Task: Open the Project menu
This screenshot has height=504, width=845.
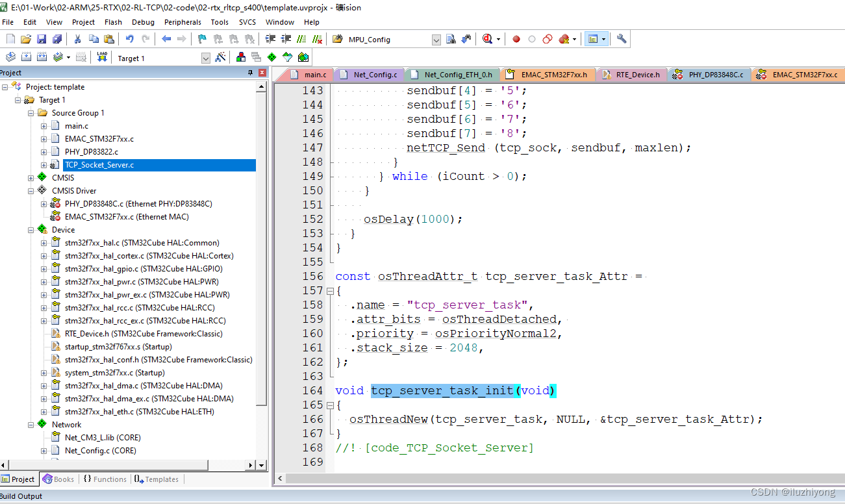Action: pos(83,22)
